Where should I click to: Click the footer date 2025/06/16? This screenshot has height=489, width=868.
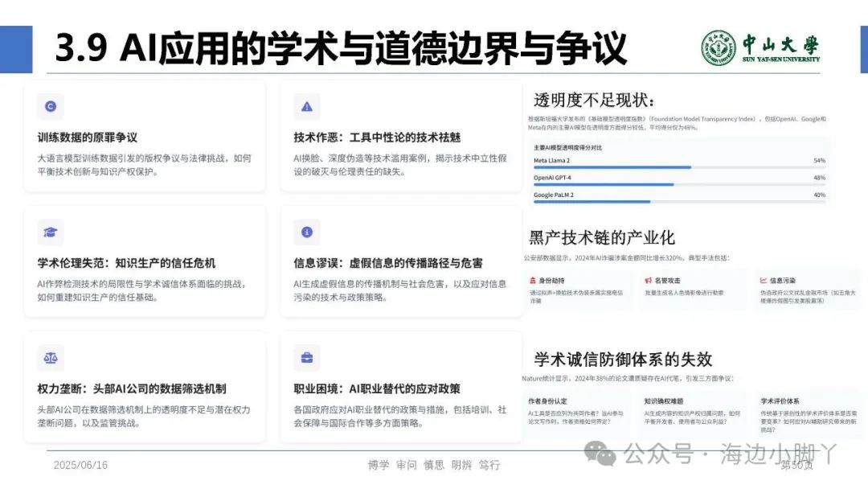pos(81,465)
